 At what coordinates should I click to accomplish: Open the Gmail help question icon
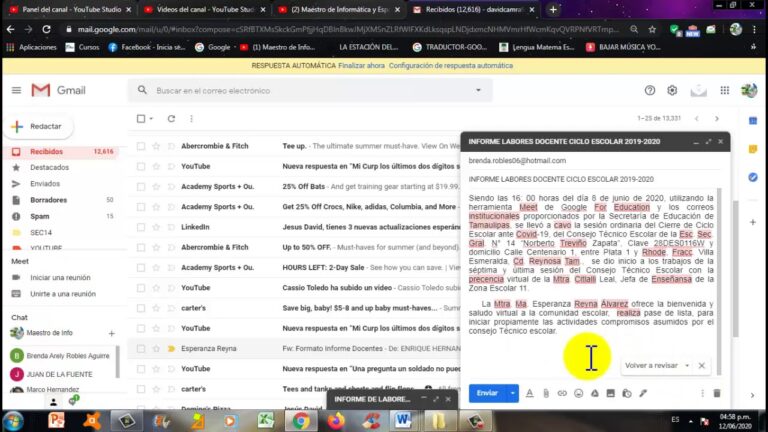point(649,90)
